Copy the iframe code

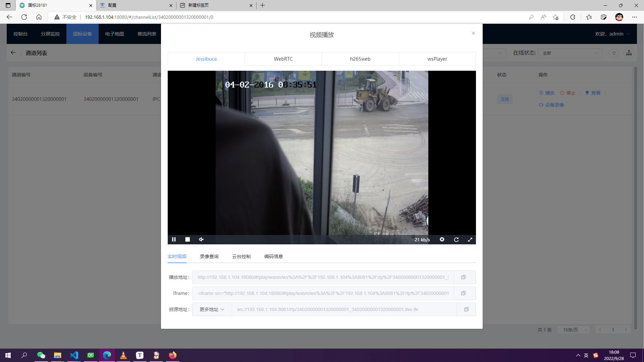click(x=463, y=293)
